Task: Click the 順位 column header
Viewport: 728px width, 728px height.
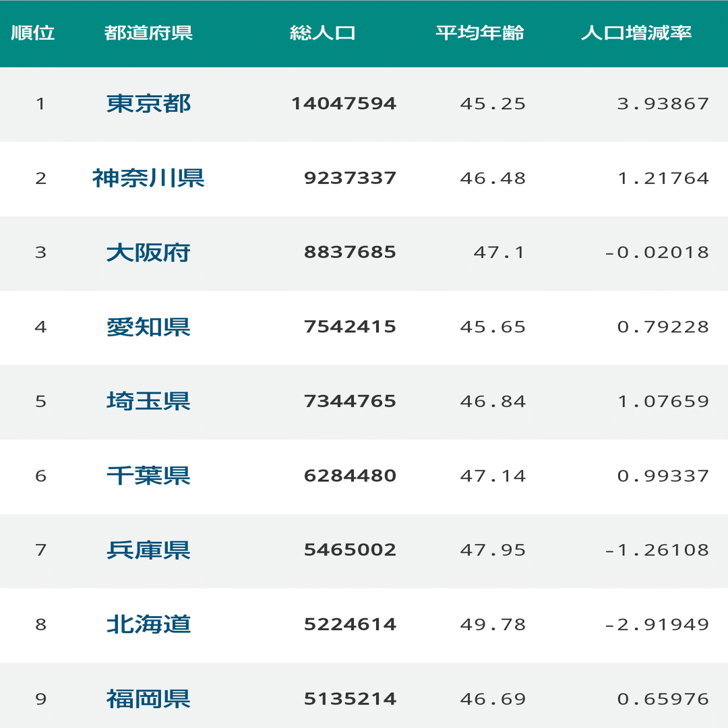Action: click(33, 33)
